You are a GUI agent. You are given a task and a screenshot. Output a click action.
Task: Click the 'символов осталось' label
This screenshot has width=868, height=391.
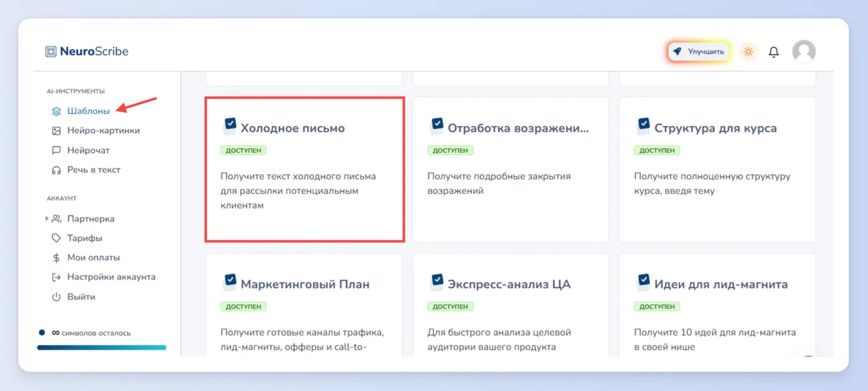click(x=96, y=333)
